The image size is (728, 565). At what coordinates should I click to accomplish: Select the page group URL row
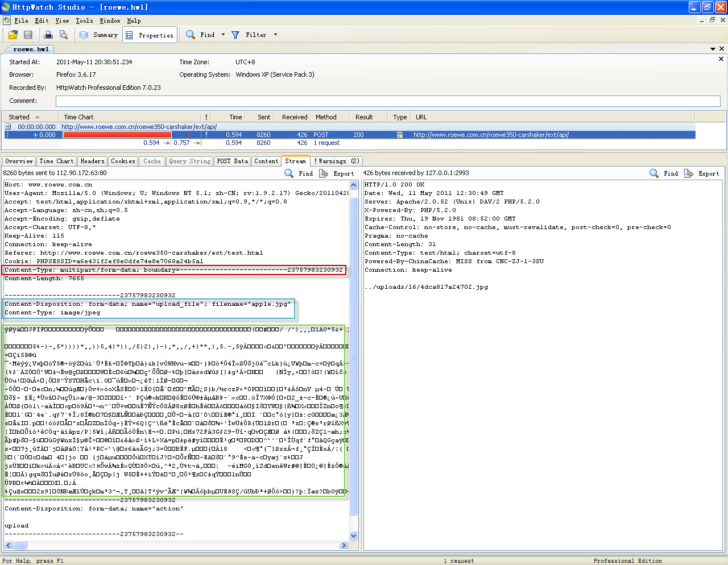pos(139,127)
